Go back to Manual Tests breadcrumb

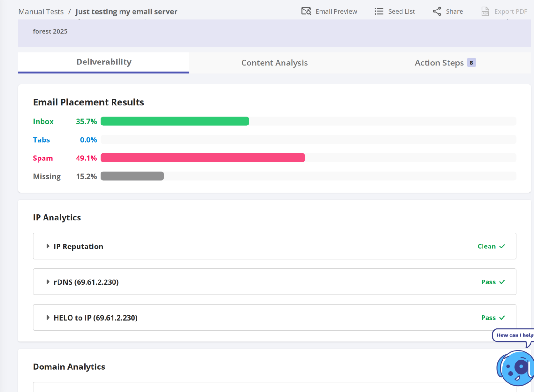point(41,12)
